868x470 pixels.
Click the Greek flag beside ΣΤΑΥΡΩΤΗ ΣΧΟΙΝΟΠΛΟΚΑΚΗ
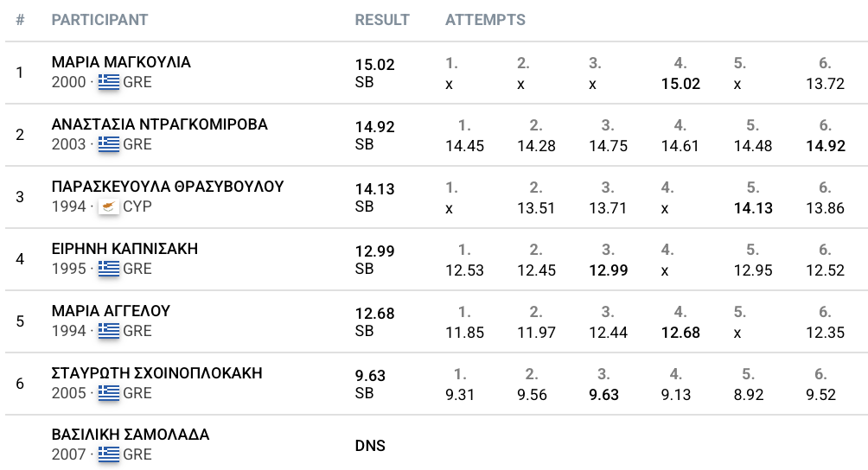click(x=109, y=393)
